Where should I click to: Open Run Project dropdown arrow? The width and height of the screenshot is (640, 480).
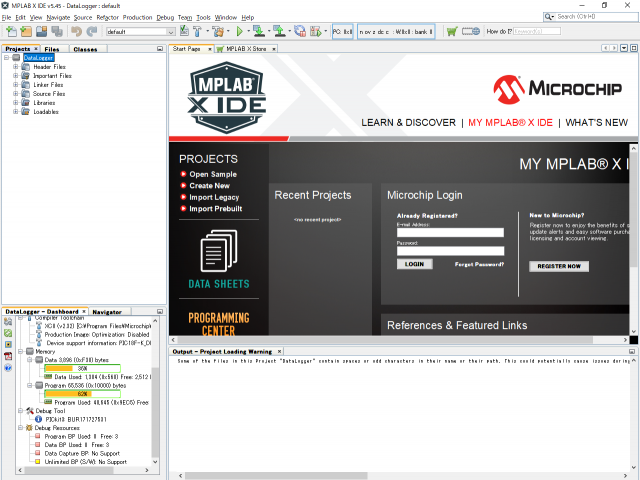[x=249, y=31]
